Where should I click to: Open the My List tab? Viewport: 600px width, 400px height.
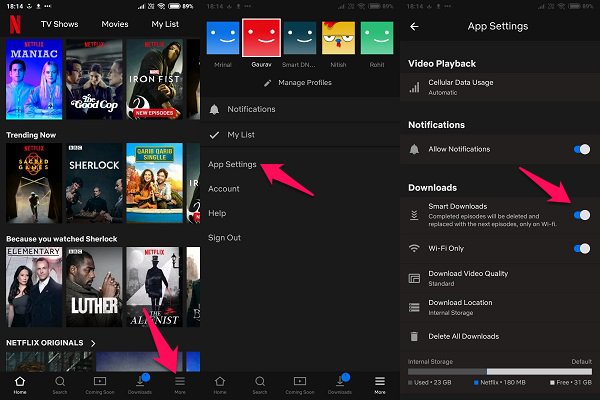tap(165, 24)
